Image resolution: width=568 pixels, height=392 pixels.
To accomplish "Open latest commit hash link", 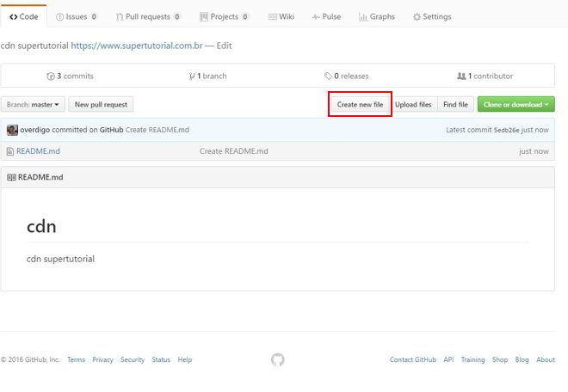I will click(506, 130).
